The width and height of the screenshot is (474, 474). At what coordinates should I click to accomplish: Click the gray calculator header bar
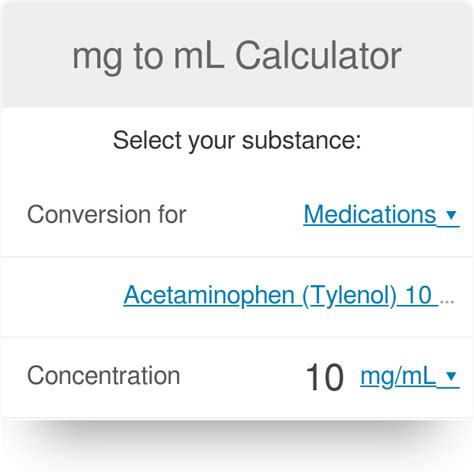237,55
